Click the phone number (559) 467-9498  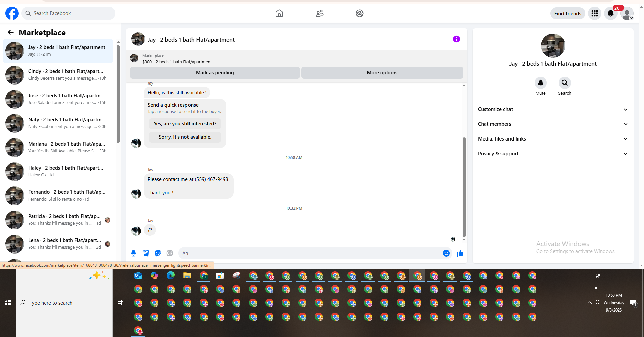pyautogui.click(x=211, y=179)
